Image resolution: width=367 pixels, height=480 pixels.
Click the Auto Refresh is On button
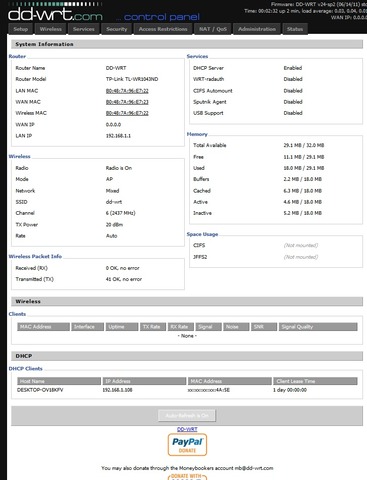(187, 415)
